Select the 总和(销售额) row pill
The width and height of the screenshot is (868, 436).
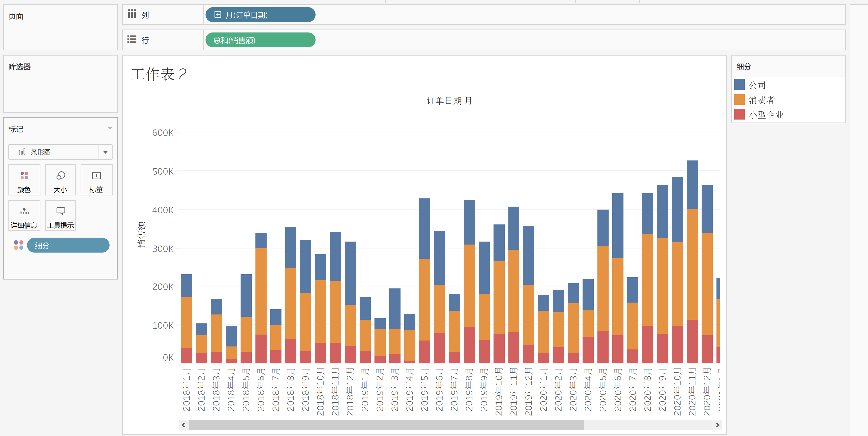[260, 40]
